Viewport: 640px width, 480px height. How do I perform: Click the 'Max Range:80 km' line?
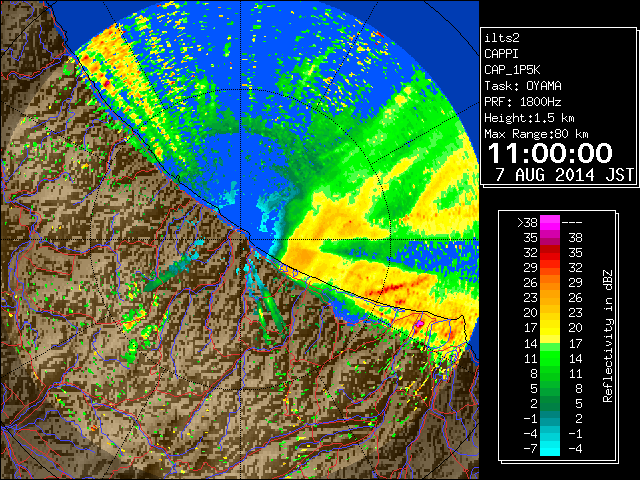point(536,134)
